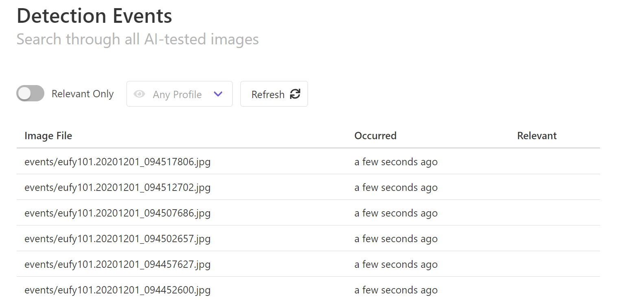
Task: Open events/eufy101.20201201_094457627.jpg row
Action: tap(308, 264)
